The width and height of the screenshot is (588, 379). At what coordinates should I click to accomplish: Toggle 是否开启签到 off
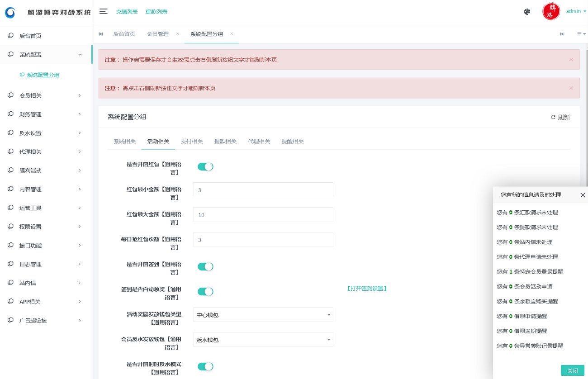(x=205, y=266)
